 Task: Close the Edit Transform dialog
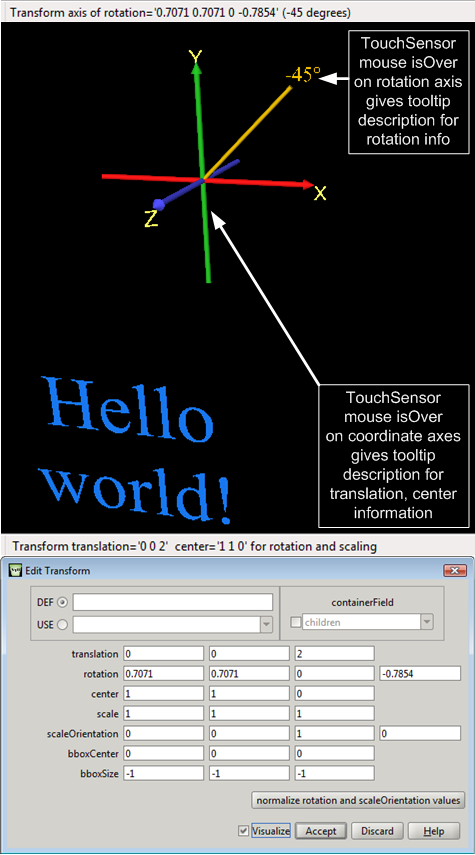(x=455, y=570)
